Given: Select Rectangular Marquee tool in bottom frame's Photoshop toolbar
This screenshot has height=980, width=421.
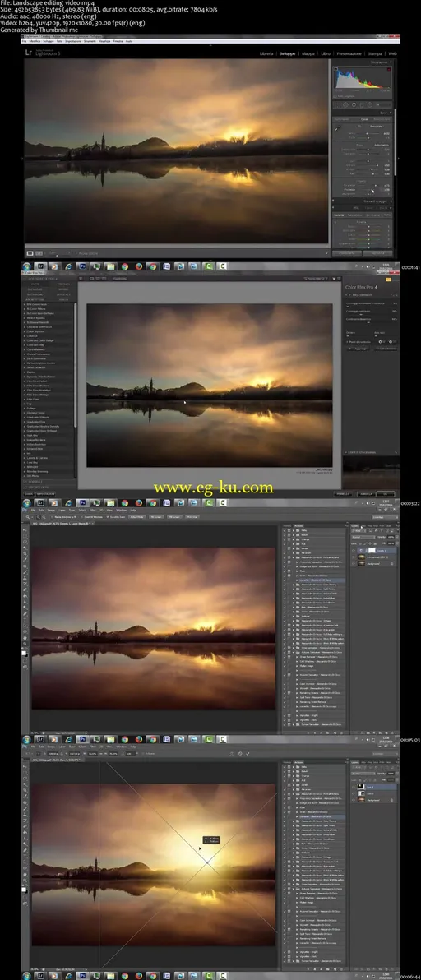Looking at the screenshot, I should 25,771.
